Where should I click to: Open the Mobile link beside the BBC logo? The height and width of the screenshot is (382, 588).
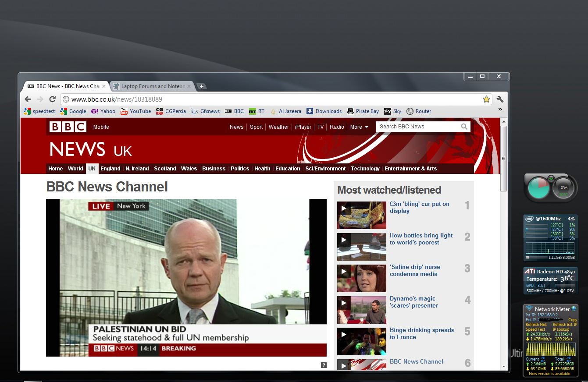point(101,127)
